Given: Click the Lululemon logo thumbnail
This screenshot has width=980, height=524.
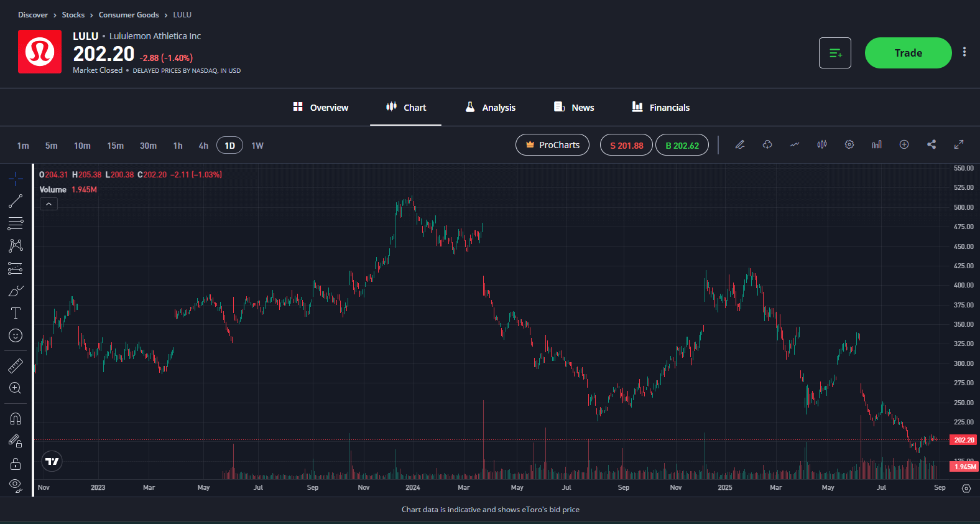Looking at the screenshot, I should click(40, 52).
